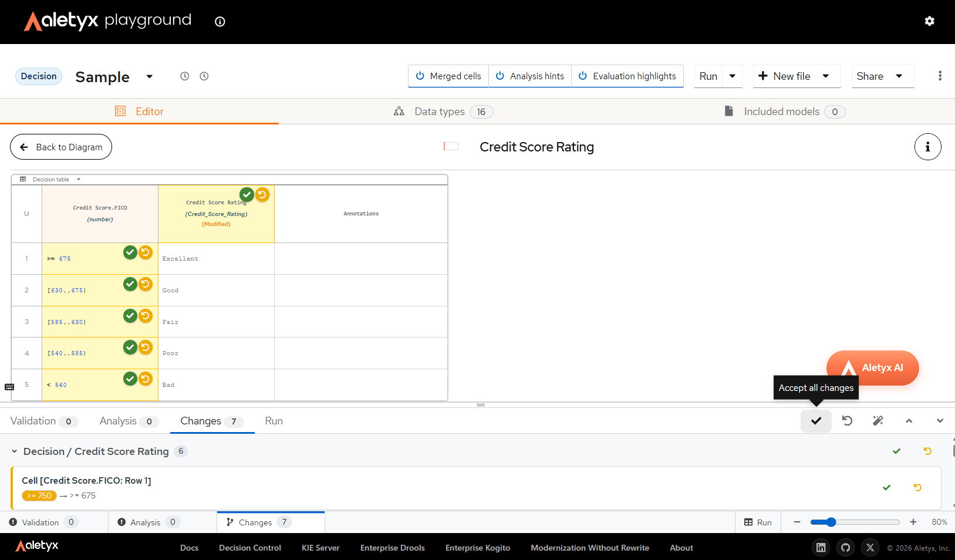Image resolution: width=955 pixels, height=560 pixels.
Task: Open the Aletyx AI assistant button
Action: pos(872,367)
